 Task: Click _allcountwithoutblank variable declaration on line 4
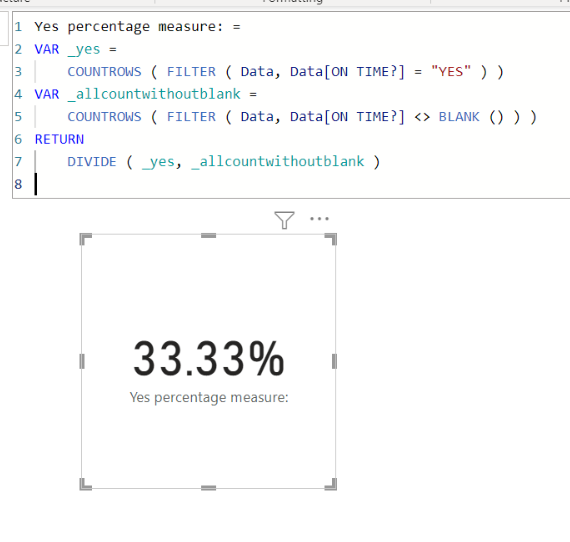tap(154, 94)
